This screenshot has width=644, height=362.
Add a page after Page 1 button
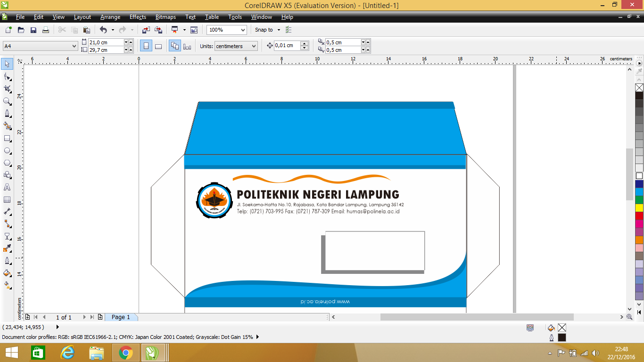point(100,317)
